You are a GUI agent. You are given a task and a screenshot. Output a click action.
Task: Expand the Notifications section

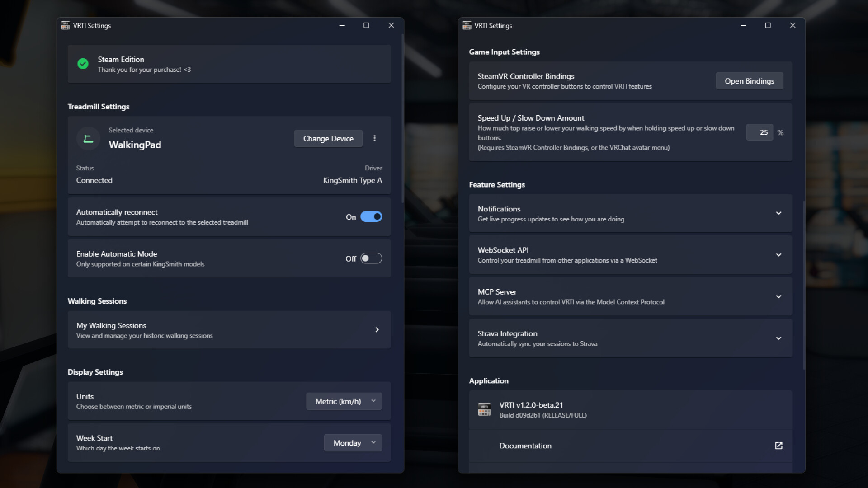point(778,213)
